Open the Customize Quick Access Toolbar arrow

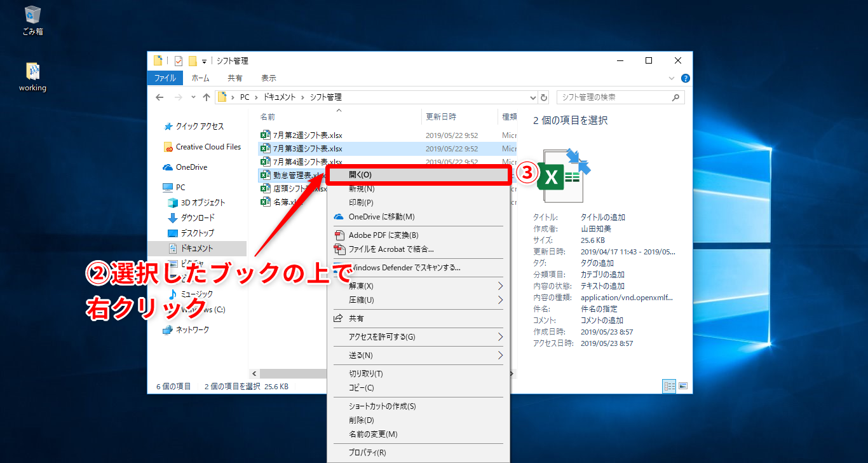click(204, 62)
